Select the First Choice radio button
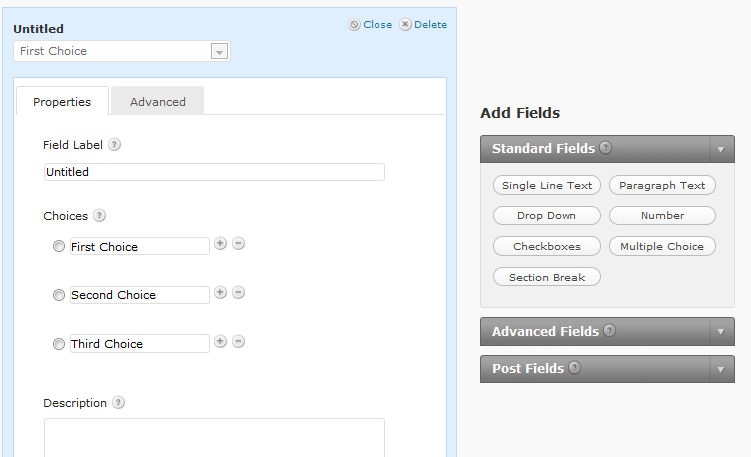Viewport: 751px width, 457px height. tap(59, 246)
